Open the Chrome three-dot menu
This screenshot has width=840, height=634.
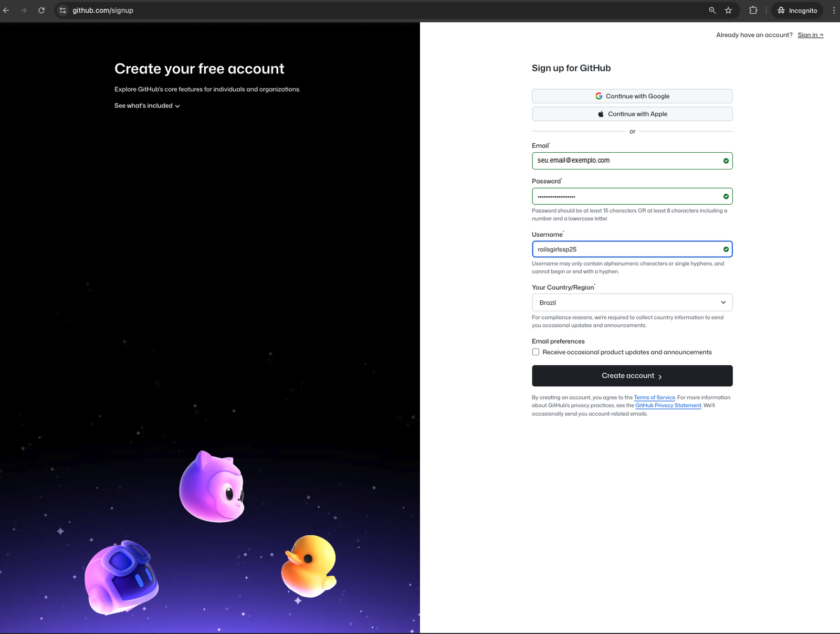(x=834, y=10)
